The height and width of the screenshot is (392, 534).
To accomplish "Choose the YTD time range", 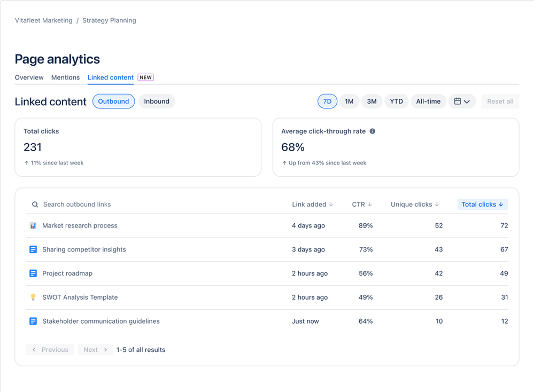I will pyautogui.click(x=397, y=101).
